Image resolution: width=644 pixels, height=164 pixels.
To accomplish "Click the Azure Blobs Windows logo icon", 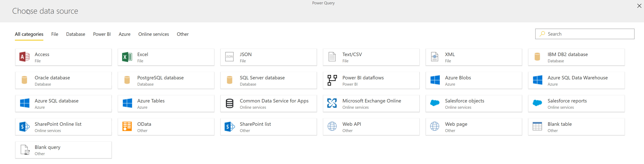I will click(x=435, y=80).
